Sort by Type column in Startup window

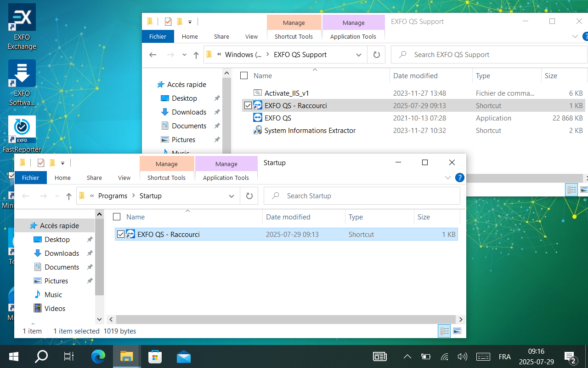pyautogui.click(x=356, y=217)
